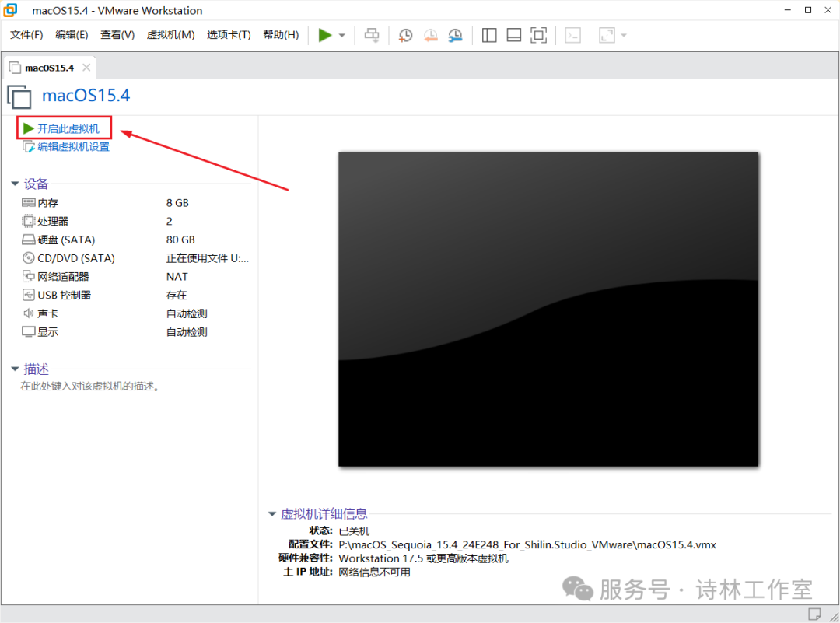Click the macOS15.4 VM title icon
The height and width of the screenshot is (623, 840).
(x=19, y=97)
